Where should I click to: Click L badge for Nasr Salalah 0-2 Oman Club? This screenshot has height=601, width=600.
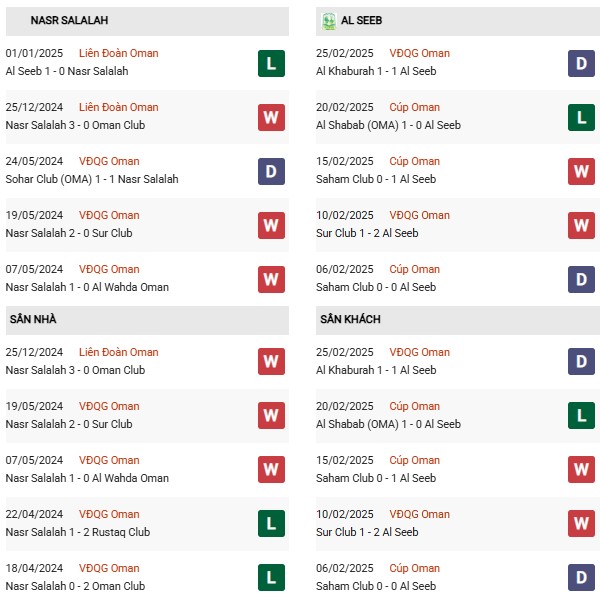271,577
